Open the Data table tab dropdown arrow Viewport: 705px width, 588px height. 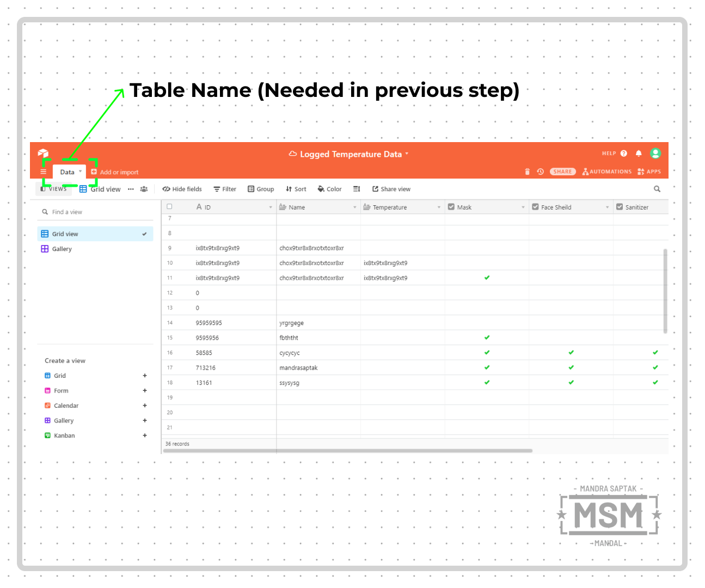pos(81,171)
